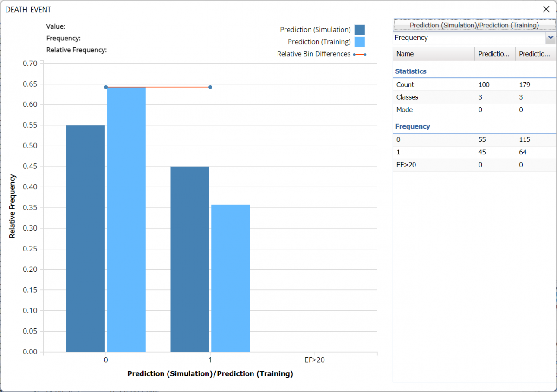Select the frequency row showing 45 and 64
The width and height of the screenshot is (557, 392).
click(x=474, y=152)
